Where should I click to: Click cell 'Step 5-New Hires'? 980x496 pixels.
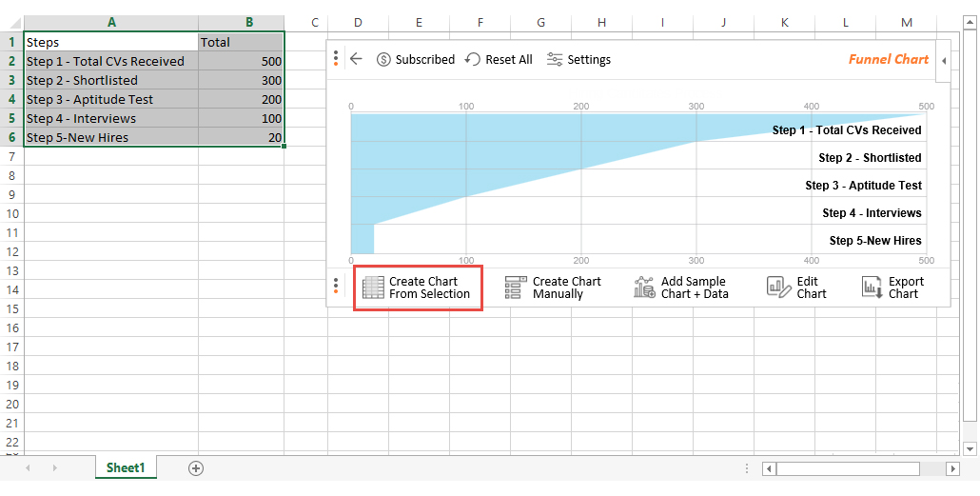pos(111,137)
